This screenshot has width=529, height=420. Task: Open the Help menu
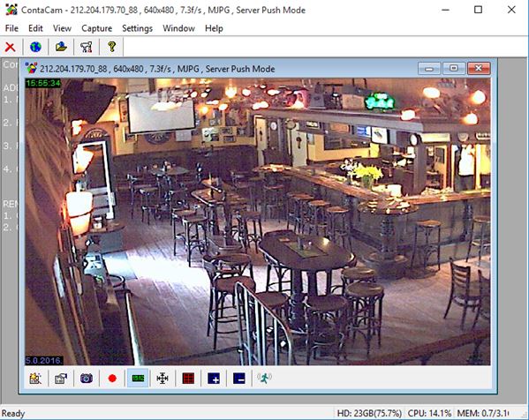coord(214,28)
